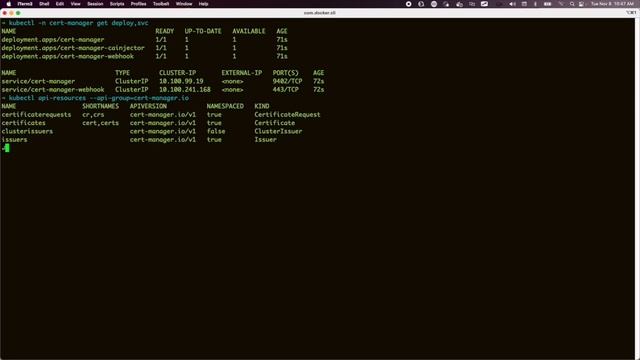Click kind 'ClusterIssuer'
The image size is (640, 360).
[278, 131]
